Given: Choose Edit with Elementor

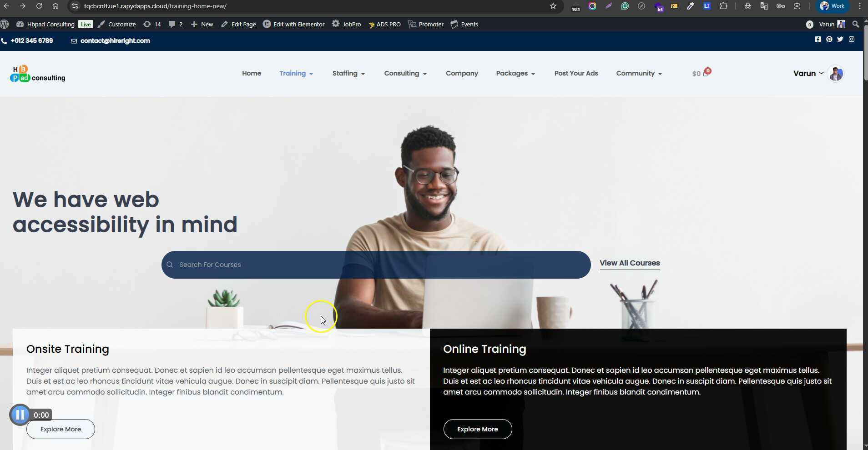Looking at the screenshot, I should pyautogui.click(x=294, y=24).
